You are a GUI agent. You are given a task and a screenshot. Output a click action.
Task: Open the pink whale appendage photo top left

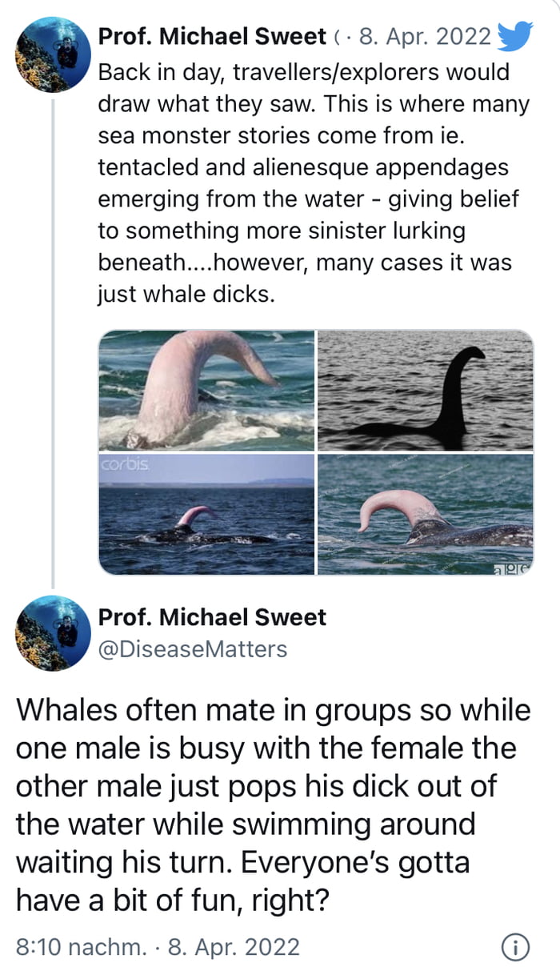(206, 391)
